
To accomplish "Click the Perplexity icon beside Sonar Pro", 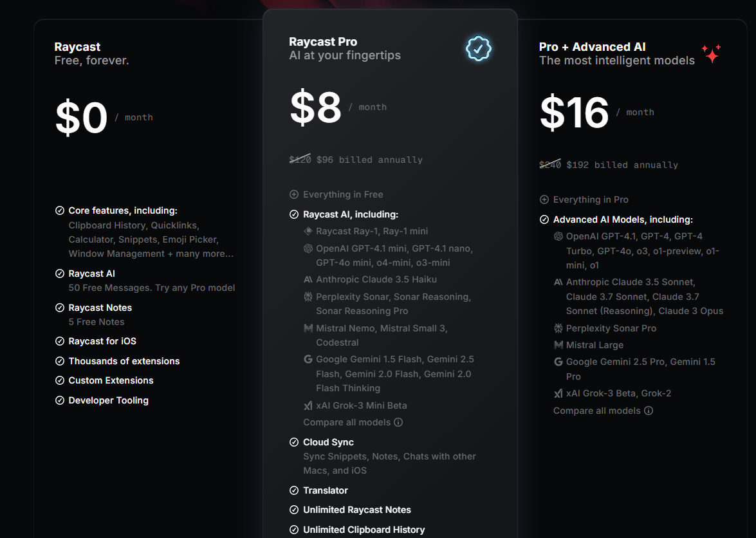I will coord(558,328).
